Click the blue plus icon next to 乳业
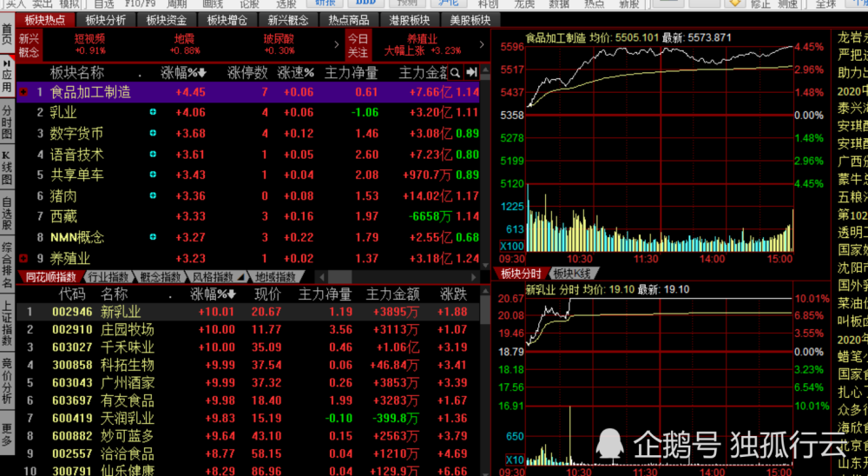The image size is (868, 476). pos(153,112)
